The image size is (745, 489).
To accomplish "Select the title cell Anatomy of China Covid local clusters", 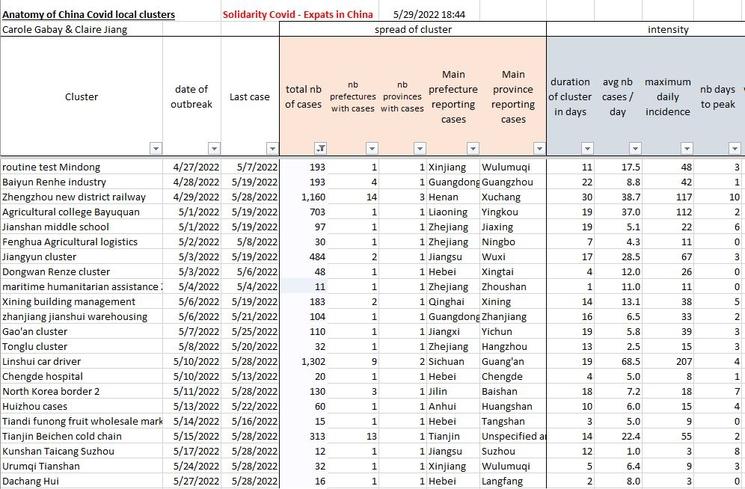I will tap(88, 15).
